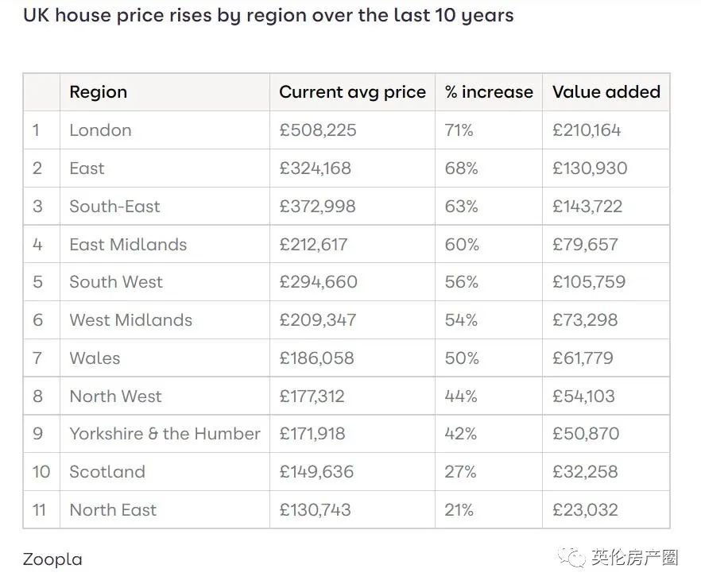Select the Wales average price £186,058

point(316,358)
